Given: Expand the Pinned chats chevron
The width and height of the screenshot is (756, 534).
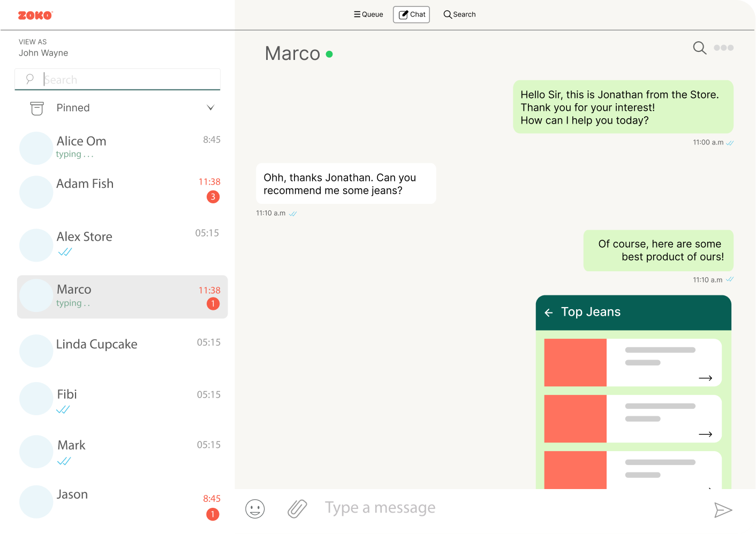Looking at the screenshot, I should [x=210, y=108].
